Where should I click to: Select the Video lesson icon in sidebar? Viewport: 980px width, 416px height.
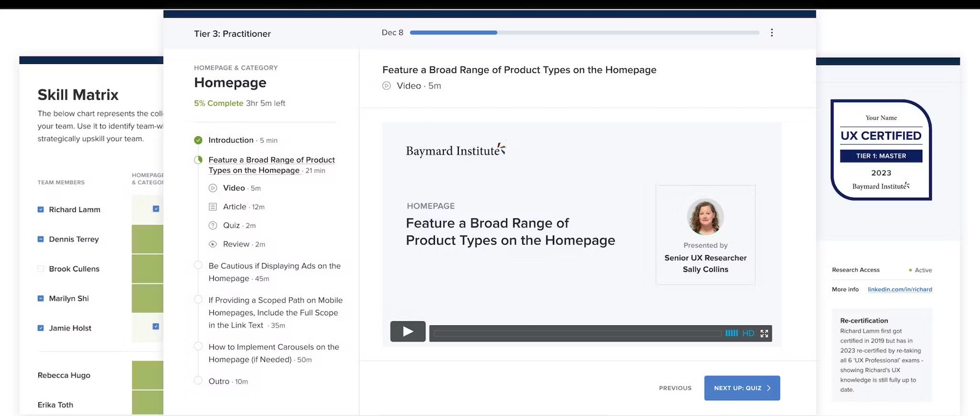[x=213, y=188]
